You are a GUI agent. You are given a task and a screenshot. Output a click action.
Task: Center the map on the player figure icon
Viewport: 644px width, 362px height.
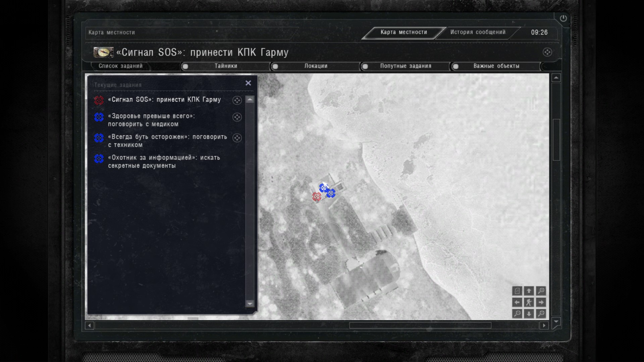click(x=529, y=302)
